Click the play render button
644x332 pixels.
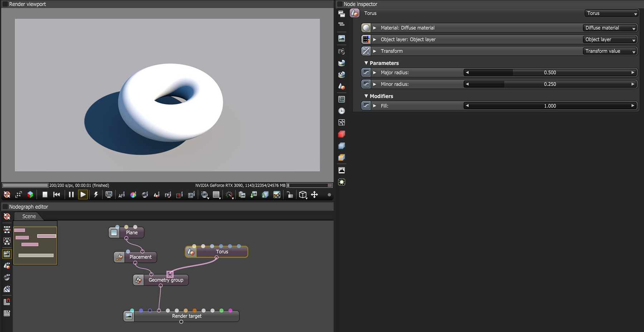tap(83, 194)
